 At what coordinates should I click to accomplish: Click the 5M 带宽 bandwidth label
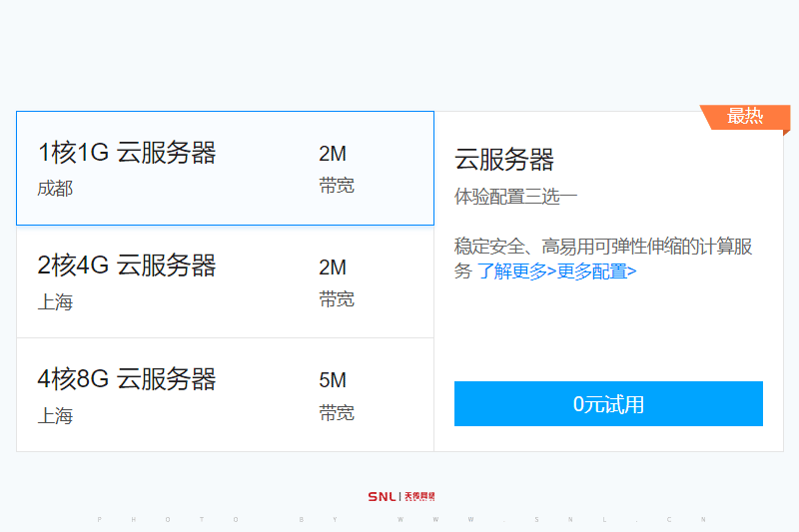(x=336, y=395)
